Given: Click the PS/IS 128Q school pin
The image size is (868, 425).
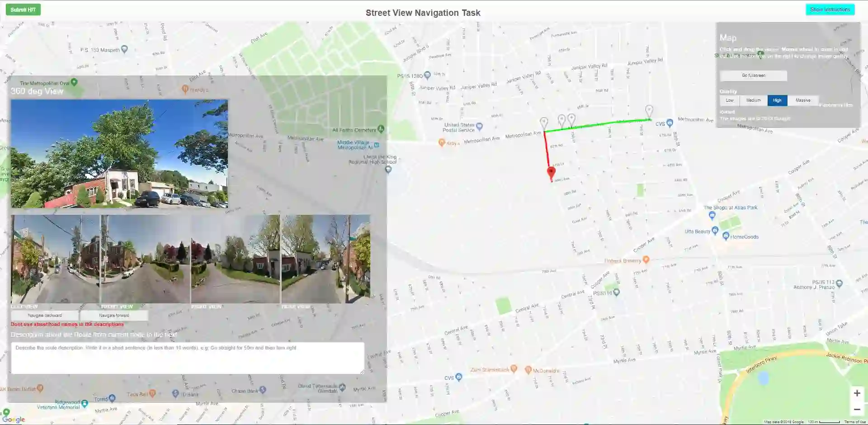Looking at the screenshot, I should pyautogui.click(x=427, y=76).
